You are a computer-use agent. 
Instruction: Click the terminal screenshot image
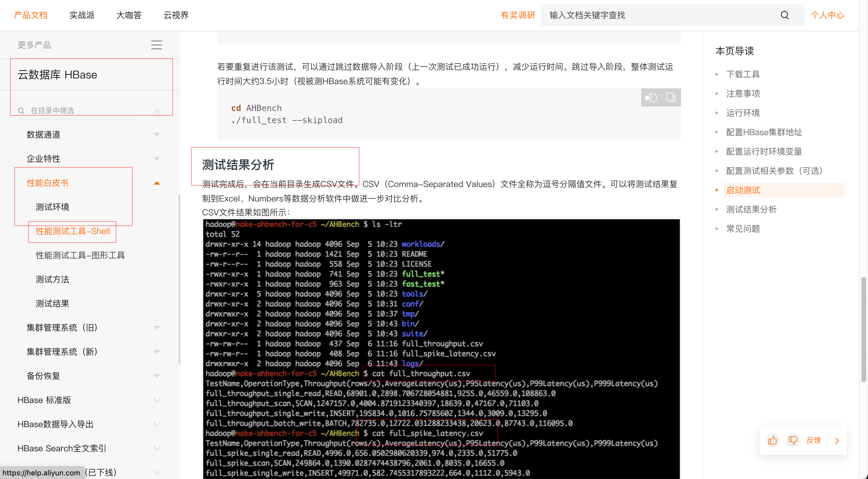442,349
